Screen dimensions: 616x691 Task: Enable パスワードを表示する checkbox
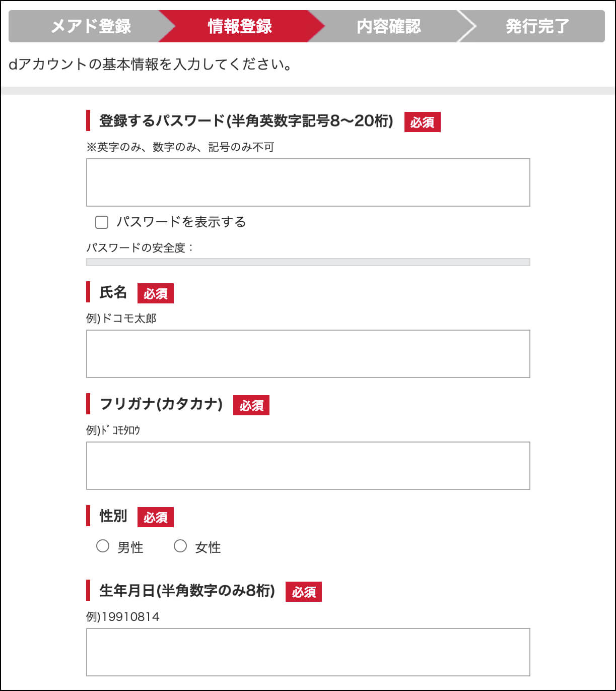(102, 222)
